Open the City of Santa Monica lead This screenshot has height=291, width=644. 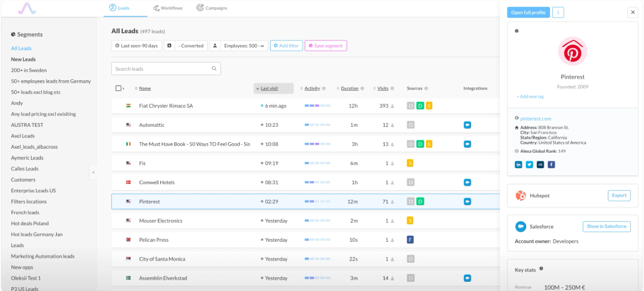[x=306, y=259]
